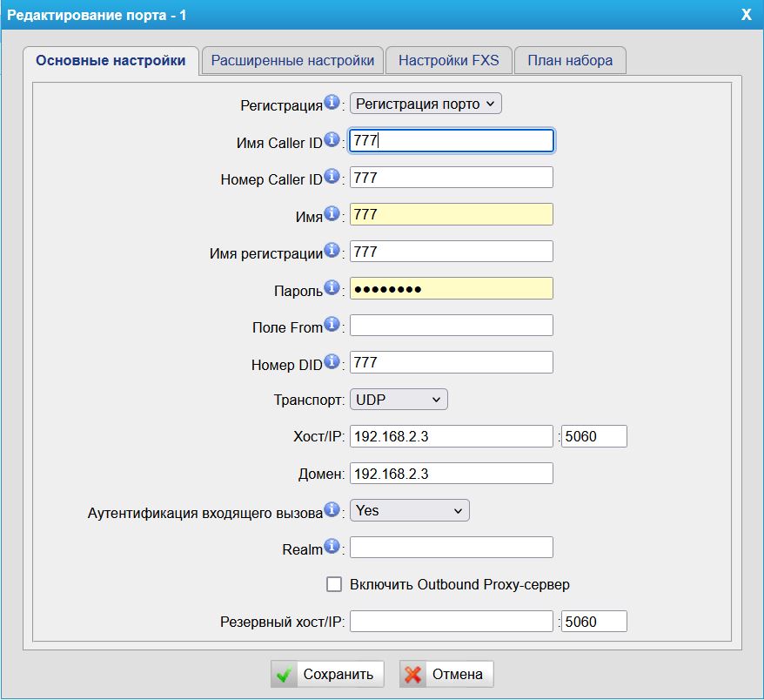
Task: Click the dialog title Редактирование порта - 1
Action: tap(97, 15)
